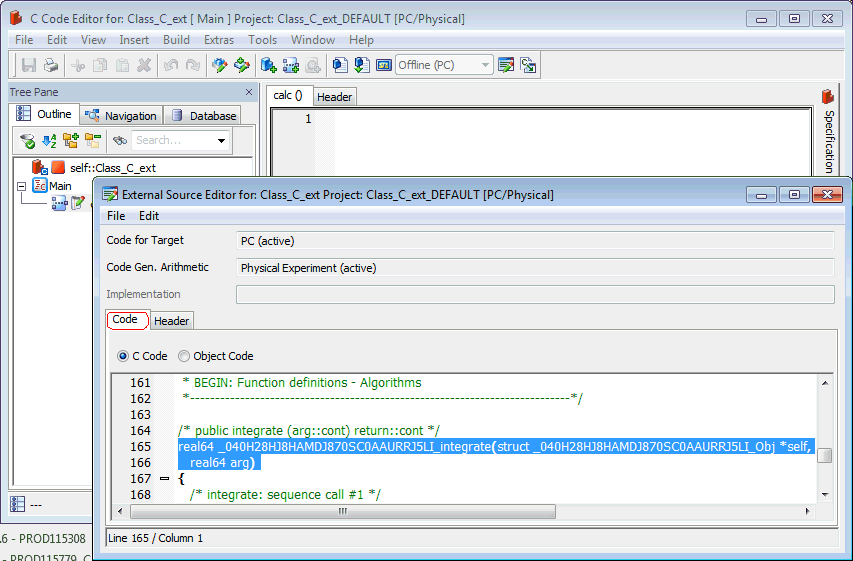Click the filter funnel icon in Tree Pane
Image resolution: width=853 pixels, height=561 pixels.
click(x=27, y=141)
